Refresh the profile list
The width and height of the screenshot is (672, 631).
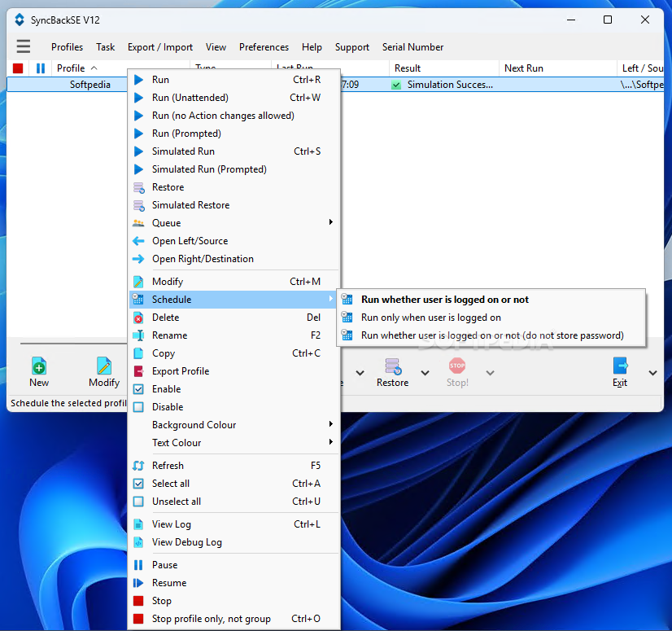click(234, 466)
